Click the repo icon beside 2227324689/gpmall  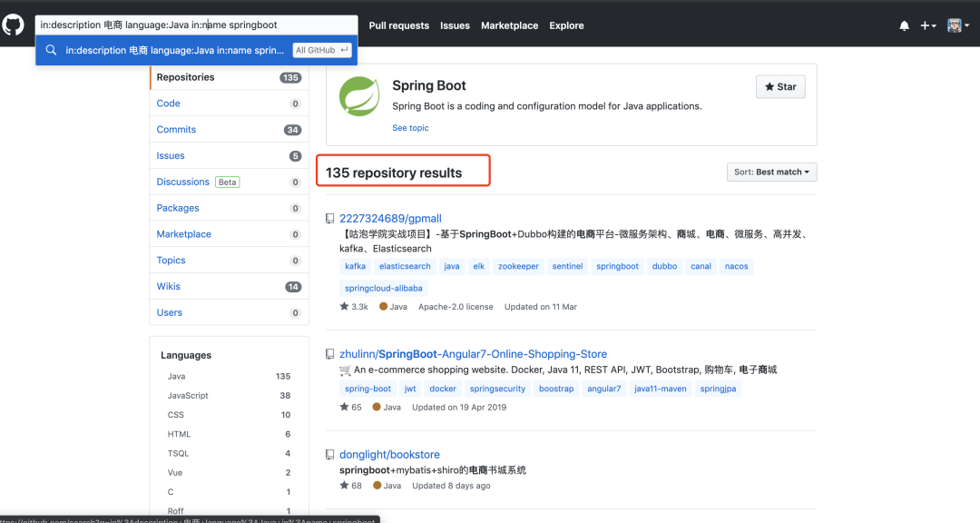pyautogui.click(x=330, y=218)
